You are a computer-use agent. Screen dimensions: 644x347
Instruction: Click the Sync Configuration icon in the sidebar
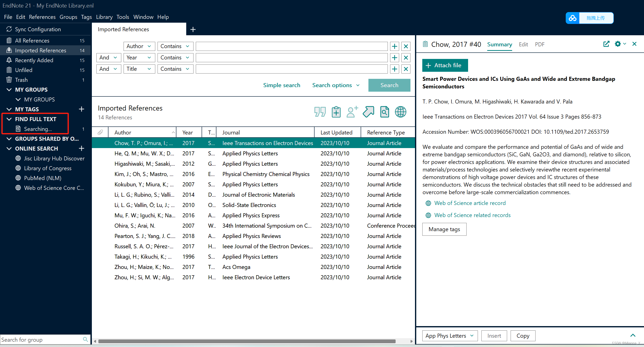tap(9, 29)
